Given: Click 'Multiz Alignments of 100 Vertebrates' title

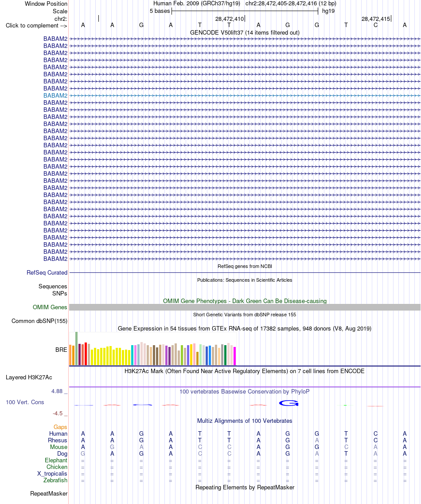Looking at the screenshot, I should (x=245, y=421).
